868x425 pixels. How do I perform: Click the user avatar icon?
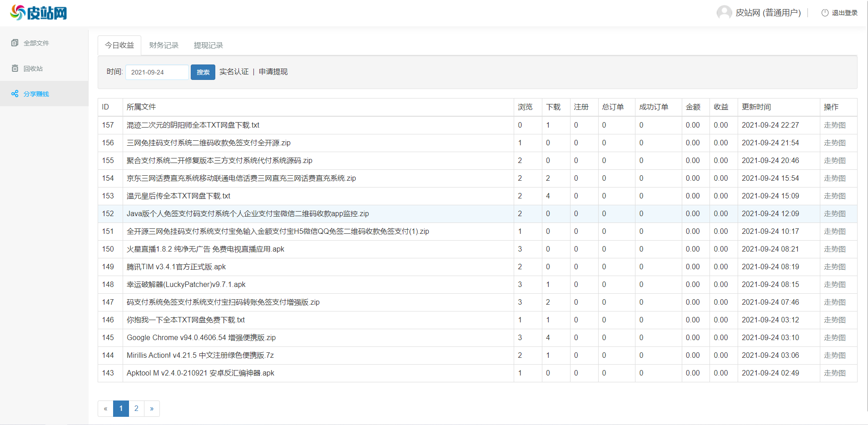click(x=724, y=13)
